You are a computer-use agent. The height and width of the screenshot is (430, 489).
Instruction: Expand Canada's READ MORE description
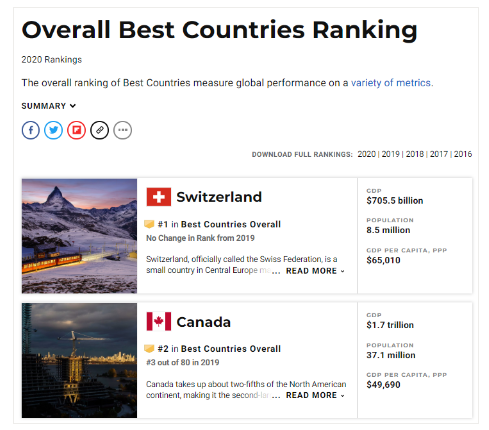tap(315, 395)
